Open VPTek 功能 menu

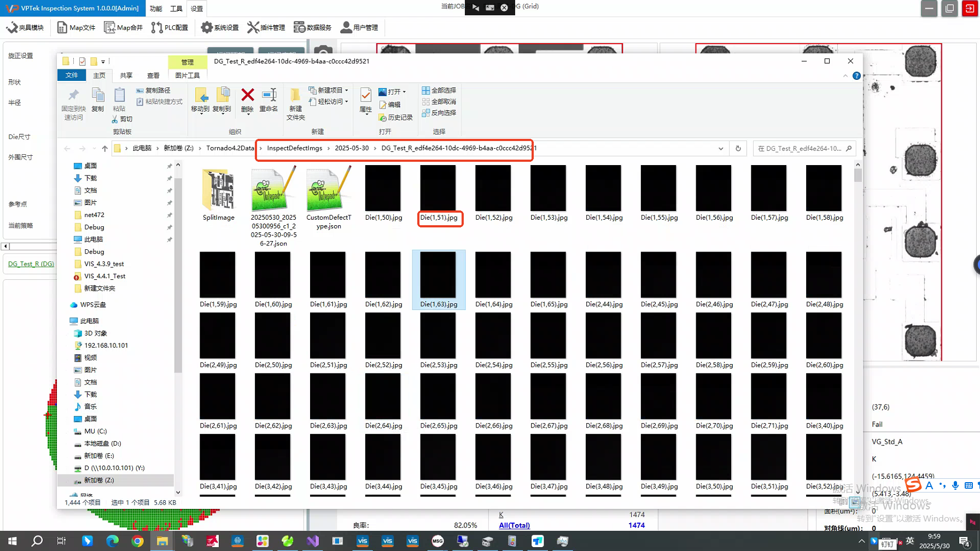156,8
